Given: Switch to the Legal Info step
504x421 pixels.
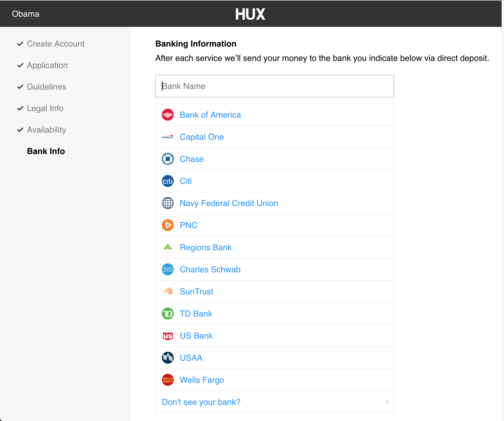Looking at the screenshot, I should [45, 108].
